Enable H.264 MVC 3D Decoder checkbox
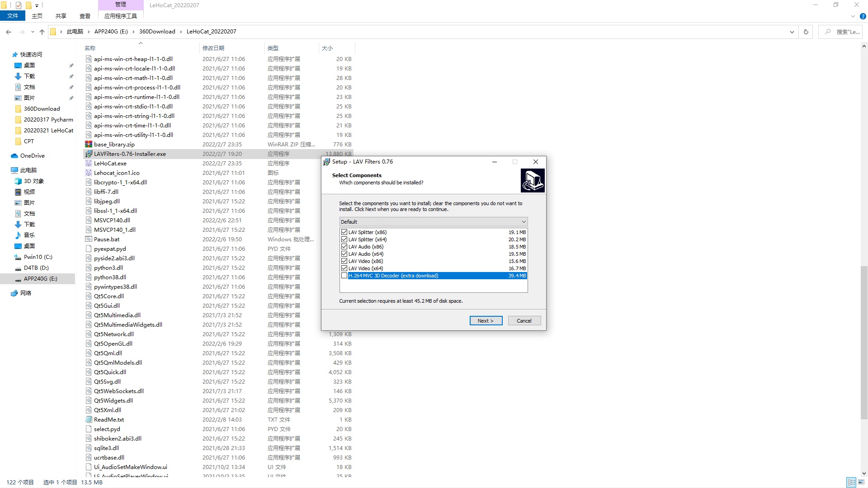The image size is (868, 488). (344, 276)
